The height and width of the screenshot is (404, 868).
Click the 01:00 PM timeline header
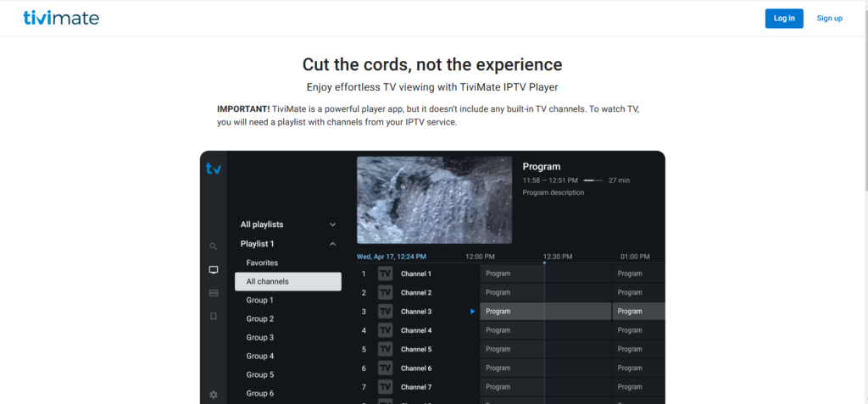pos(635,257)
